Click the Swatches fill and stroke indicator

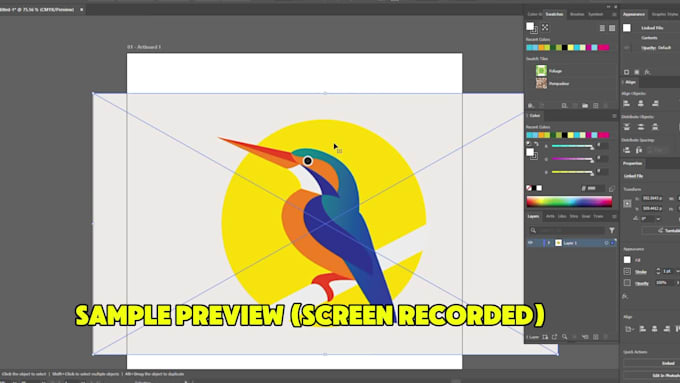click(532, 28)
